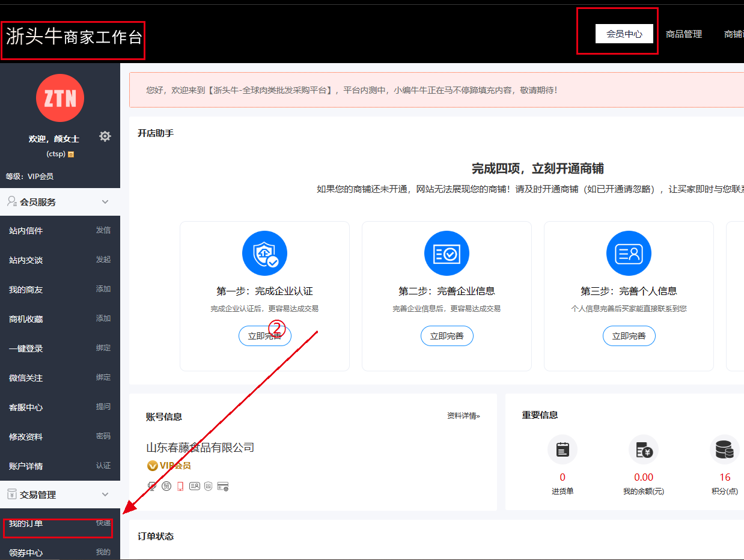Open 站内信件 in the sidebar

(x=26, y=231)
